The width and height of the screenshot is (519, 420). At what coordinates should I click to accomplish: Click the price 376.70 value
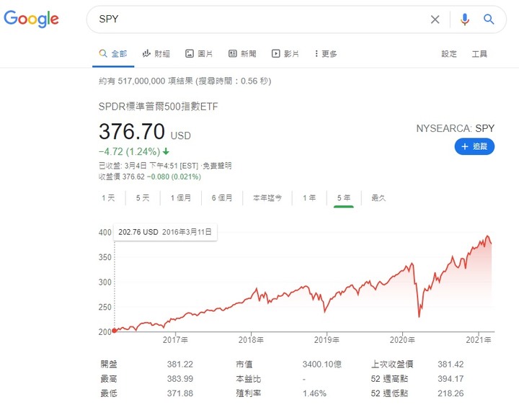pos(132,131)
